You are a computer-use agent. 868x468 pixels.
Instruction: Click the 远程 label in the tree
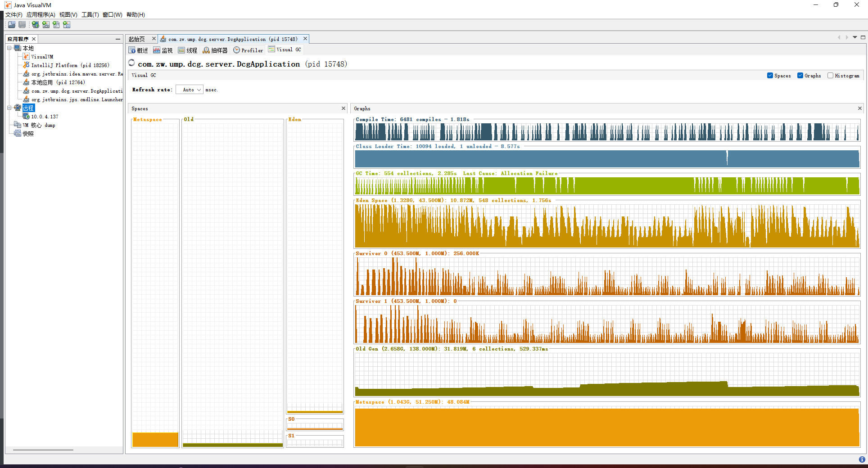coord(28,108)
